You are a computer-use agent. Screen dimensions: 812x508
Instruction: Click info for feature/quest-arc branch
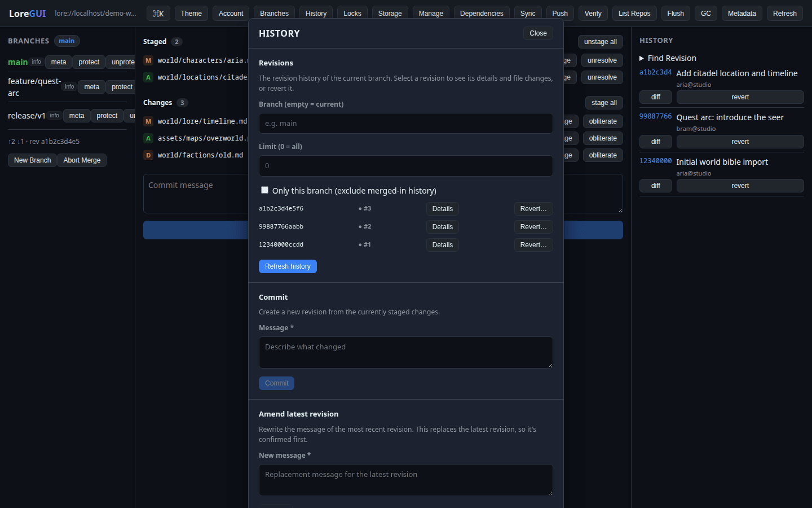(69, 87)
